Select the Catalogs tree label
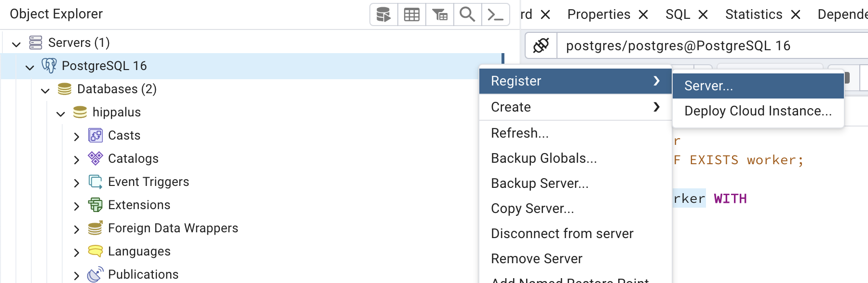This screenshot has height=283, width=868. coord(133,158)
